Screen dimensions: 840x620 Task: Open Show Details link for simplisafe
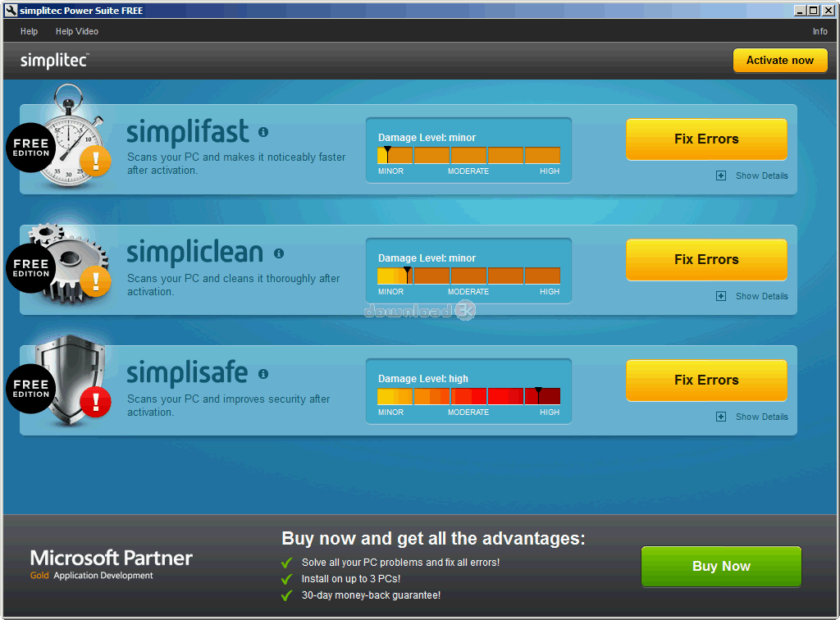(x=761, y=417)
